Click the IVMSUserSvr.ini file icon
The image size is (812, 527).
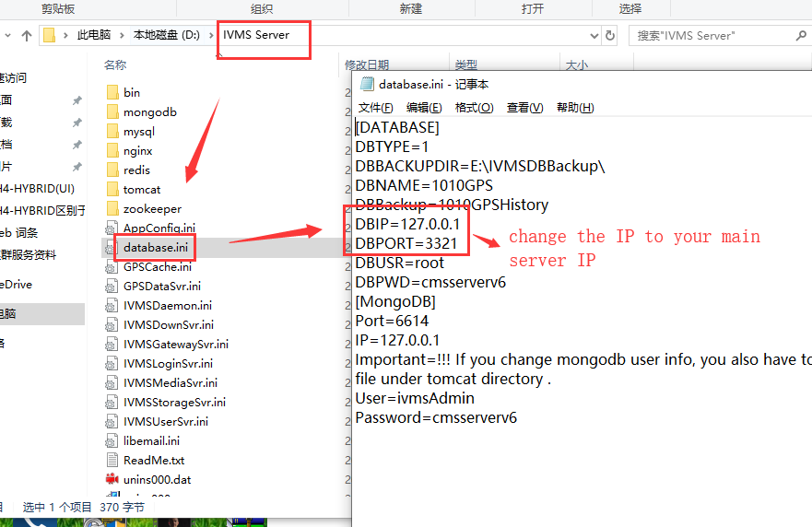112,421
